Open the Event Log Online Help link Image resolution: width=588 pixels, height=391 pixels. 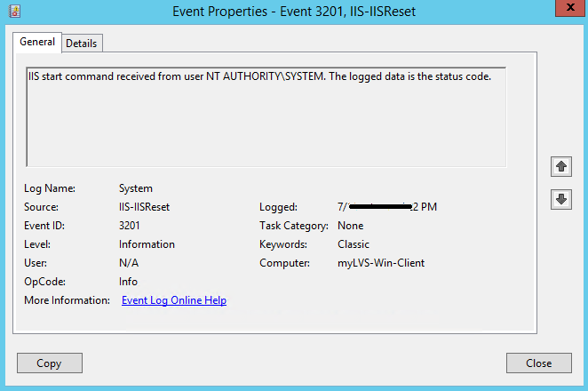[174, 300]
